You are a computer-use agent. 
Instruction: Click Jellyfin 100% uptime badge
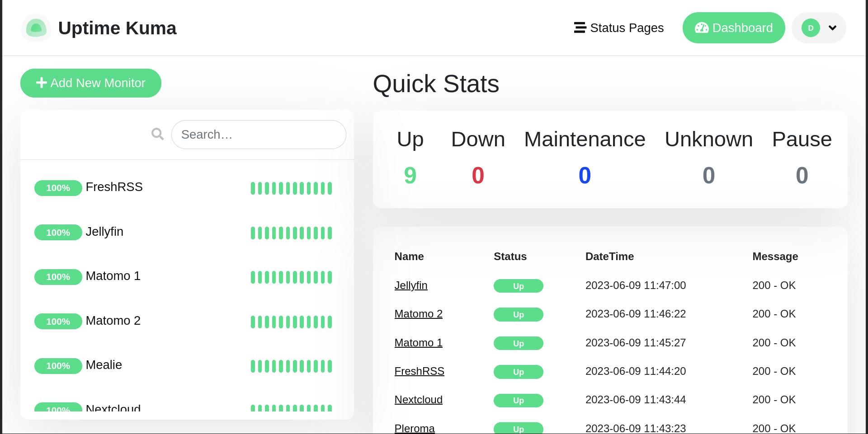click(x=58, y=233)
